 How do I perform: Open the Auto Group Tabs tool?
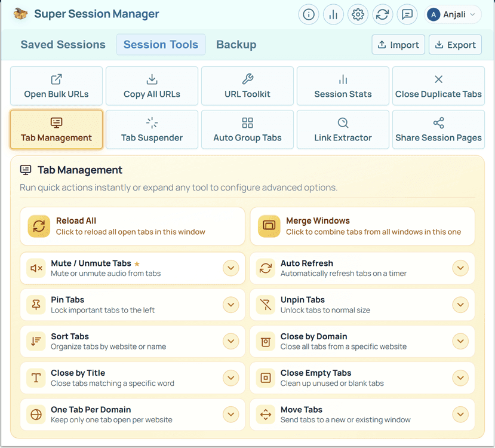tap(247, 130)
